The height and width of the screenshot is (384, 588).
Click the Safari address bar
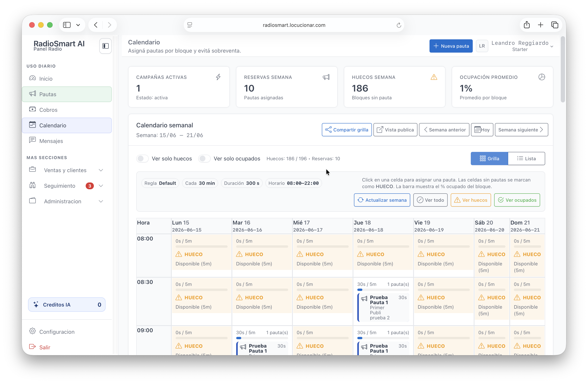pyautogui.click(x=294, y=25)
